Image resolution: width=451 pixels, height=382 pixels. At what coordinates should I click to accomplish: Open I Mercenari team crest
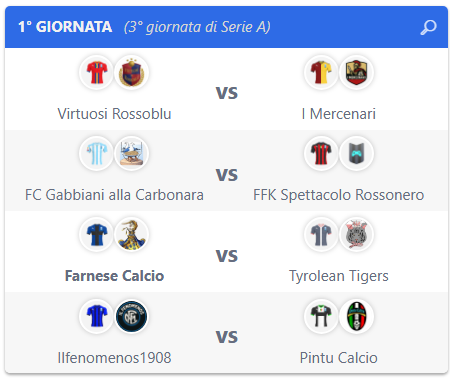[x=356, y=72]
